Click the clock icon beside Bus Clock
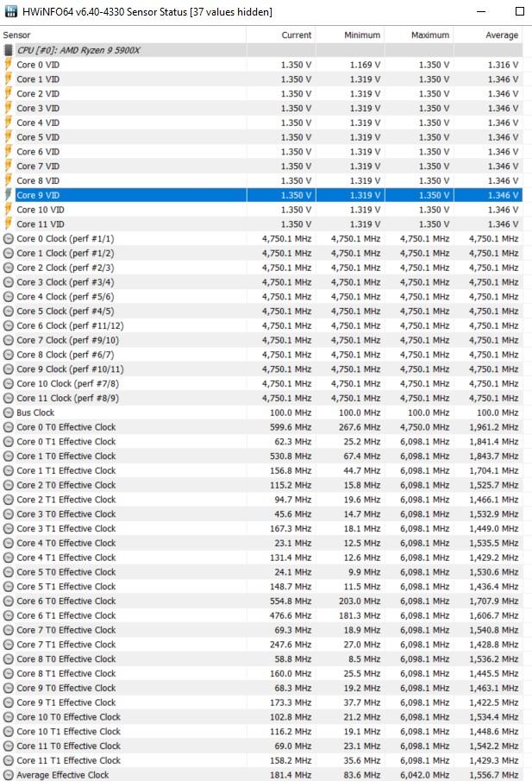 pyautogui.click(x=8, y=413)
